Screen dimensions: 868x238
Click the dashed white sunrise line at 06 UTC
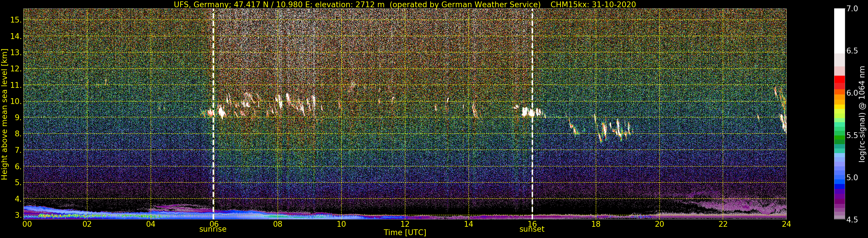[x=213, y=114]
